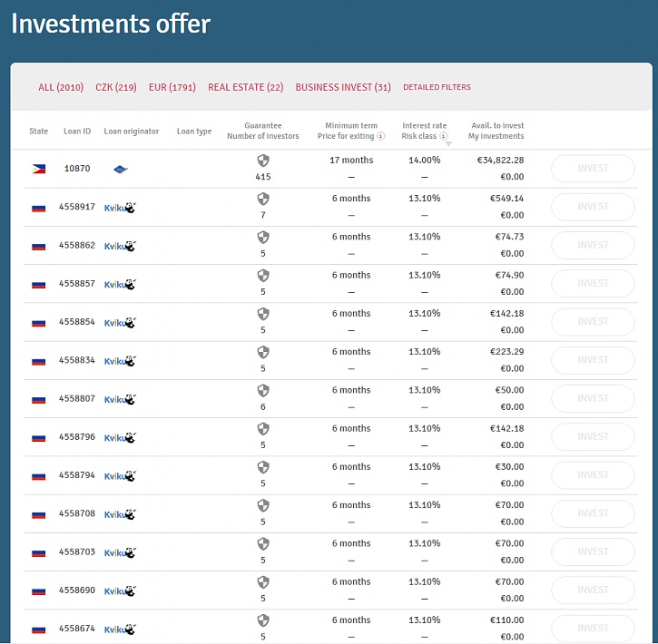This screenshot has height=644, width=658.
Task: Click the guarantee shield for loan 4558703
Action: pos(263,544)
